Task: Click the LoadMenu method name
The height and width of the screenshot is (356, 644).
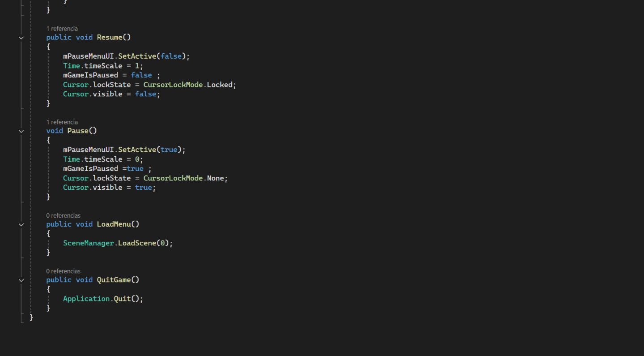Action: click(x=114, y=224)
